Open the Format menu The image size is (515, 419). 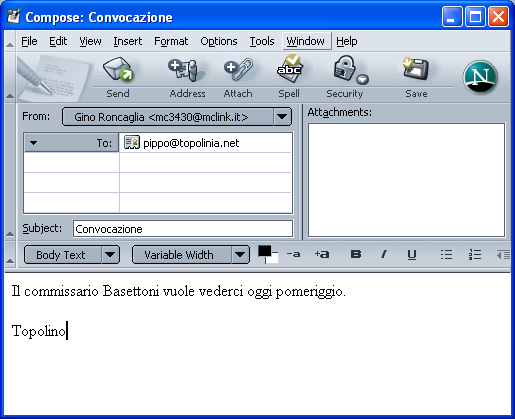tap(171, 41)
